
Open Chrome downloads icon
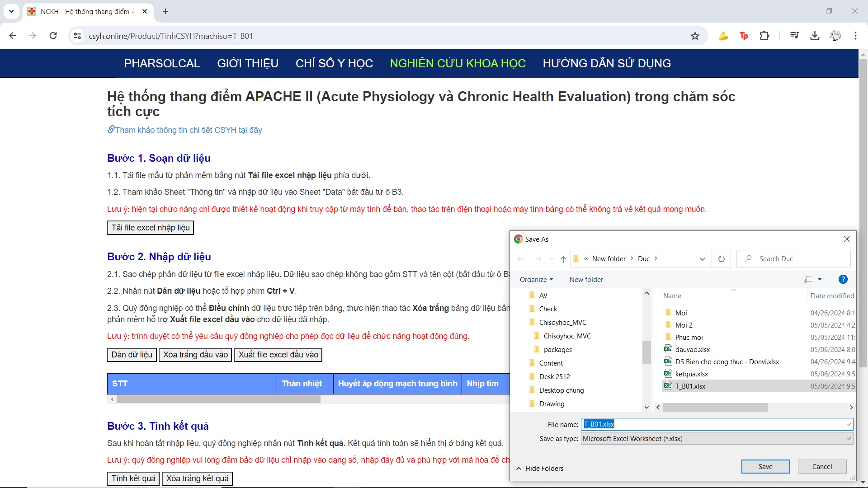(815, 36)
